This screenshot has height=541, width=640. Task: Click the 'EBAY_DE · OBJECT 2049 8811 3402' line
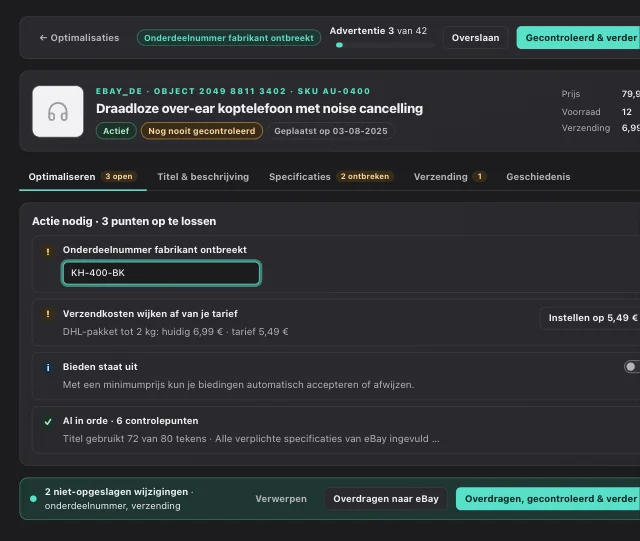pyautogui.click(x=233, y=91)
